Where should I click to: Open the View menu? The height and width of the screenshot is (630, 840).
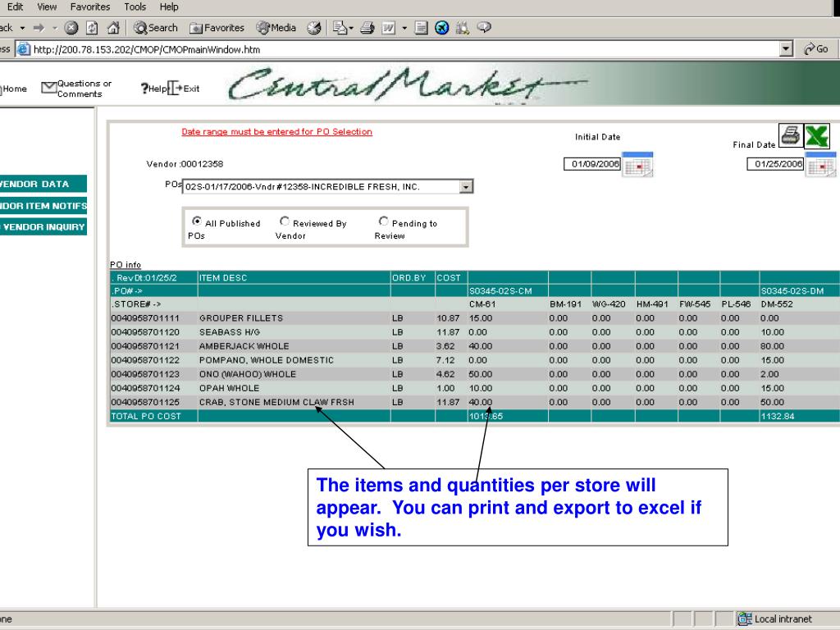[x=47, y=7]
